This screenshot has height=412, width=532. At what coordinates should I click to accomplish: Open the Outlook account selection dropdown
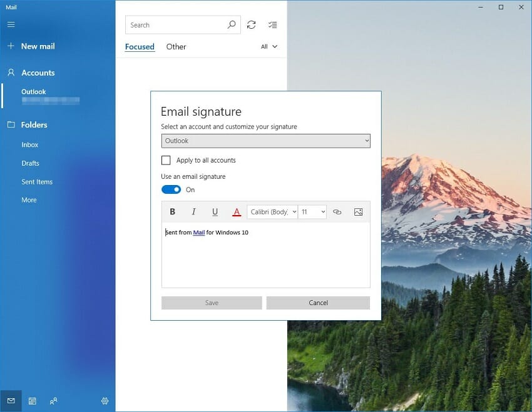pos(265,141)
